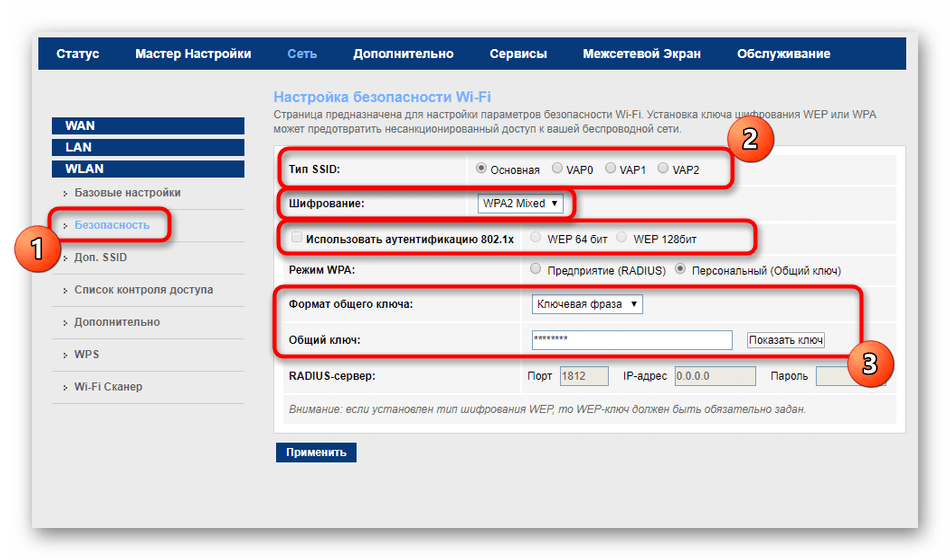Open the Дополнительно top menu
The image size is (950, 560).
coord(403,53)
